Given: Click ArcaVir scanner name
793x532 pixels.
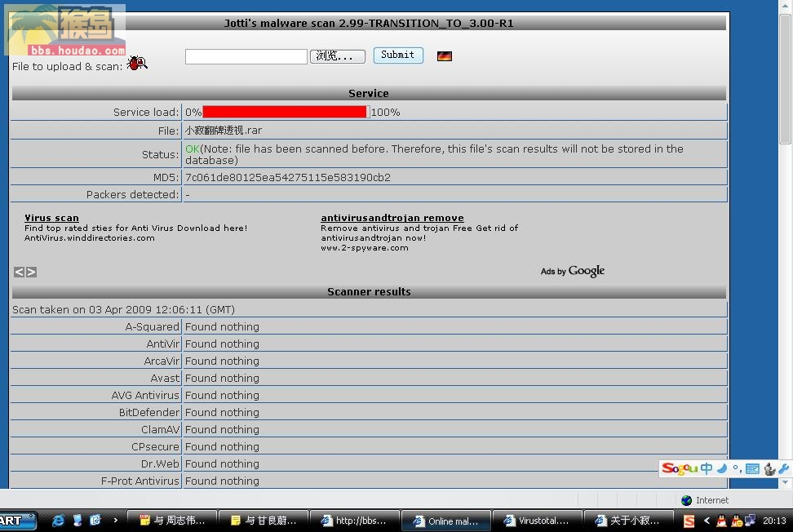Looking at the screenshot, I should [x=162, y=361].
